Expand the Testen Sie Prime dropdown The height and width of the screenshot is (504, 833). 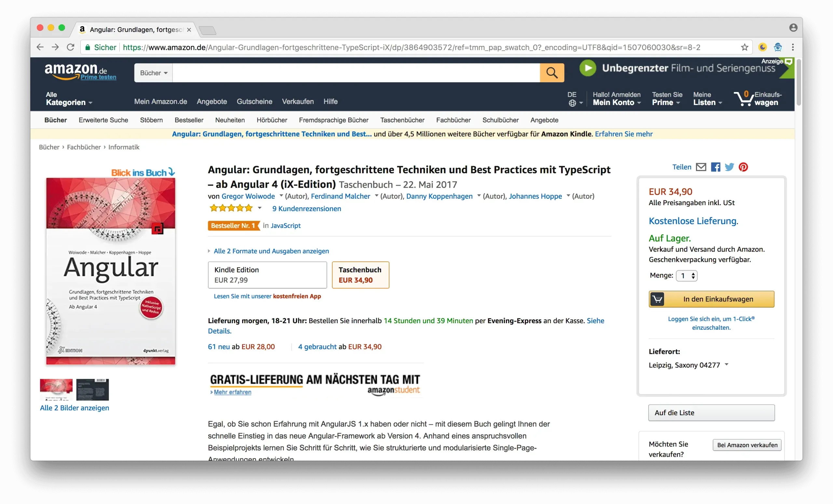pos(667,99)
